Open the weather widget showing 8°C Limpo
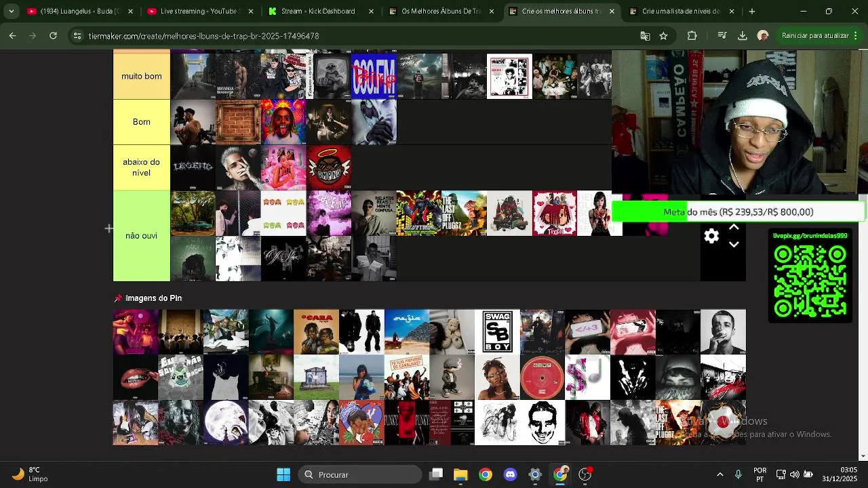The height and width of the screenshot is (488, 868). click(x=31, y=474)
